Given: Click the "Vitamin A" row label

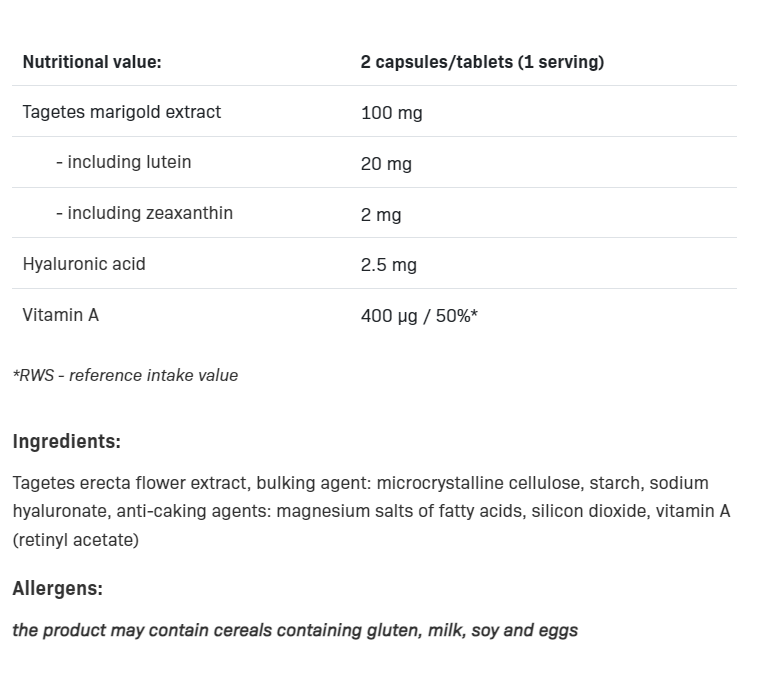Looking at the screenshot, I should 61,315.
